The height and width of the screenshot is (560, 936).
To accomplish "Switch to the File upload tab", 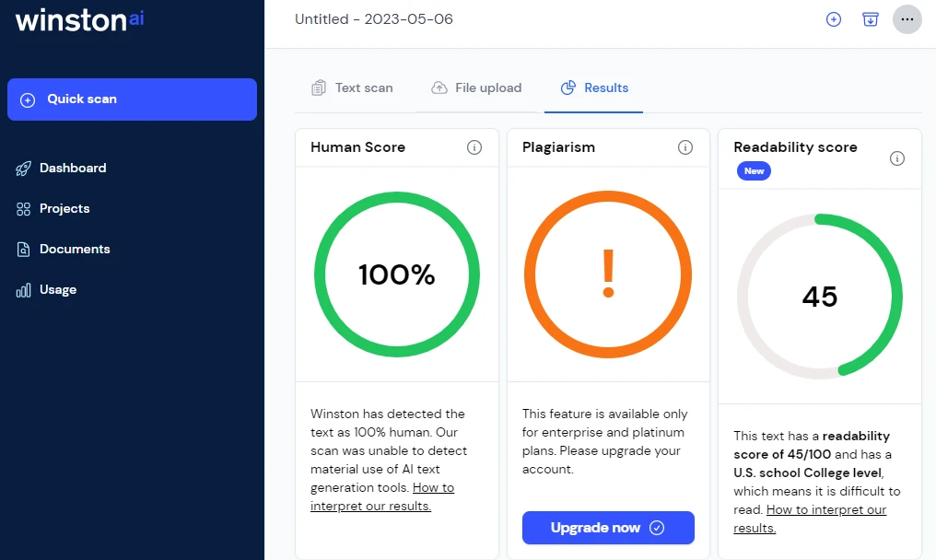I will 476,87.
